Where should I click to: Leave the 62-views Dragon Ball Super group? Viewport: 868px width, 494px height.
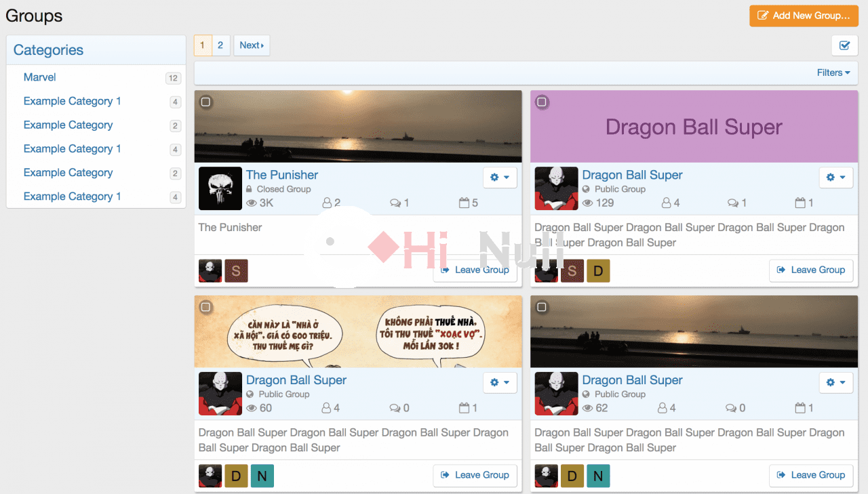click(x=811, y=475)
